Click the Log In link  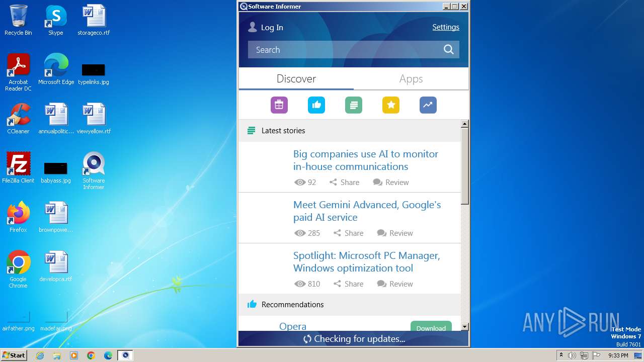(272, 28)
